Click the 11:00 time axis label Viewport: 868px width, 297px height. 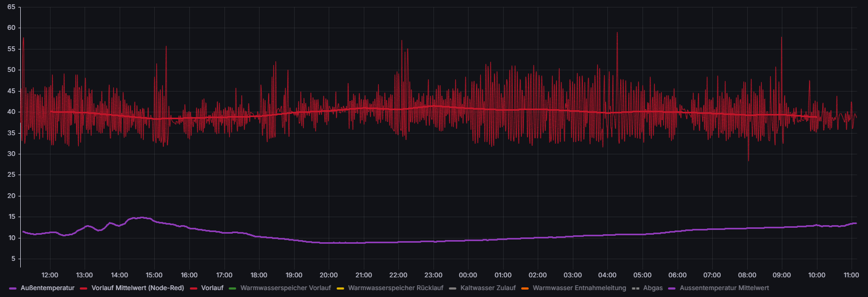852,275
